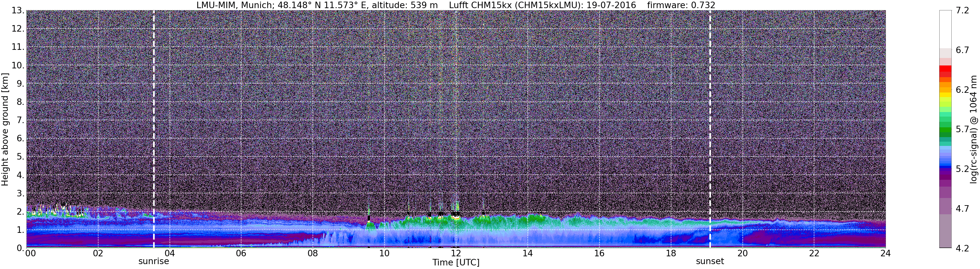The image size is (980, 269).
Task: Click the 'Height above ground [km]' axis title
Action: point(5,129)
